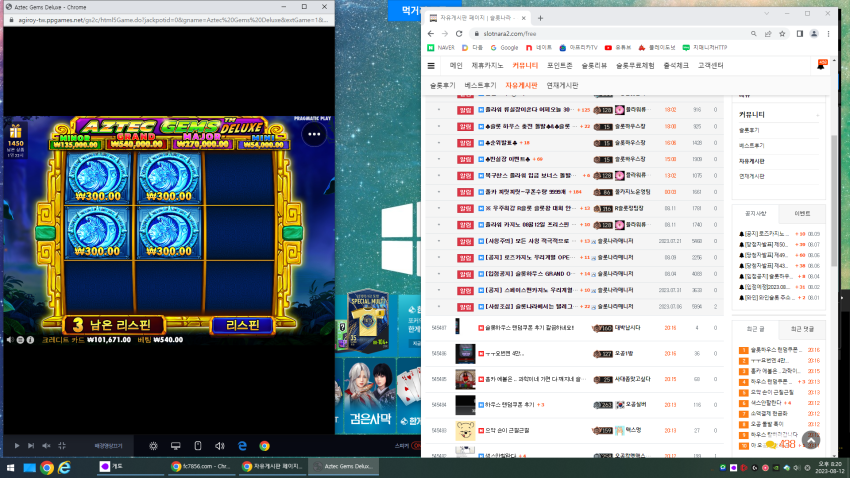The width and height of the screenshot is (850, 478).
Task: Switch to the 슬롯후기 sub-tab
Action: click(x=443, y=86)
